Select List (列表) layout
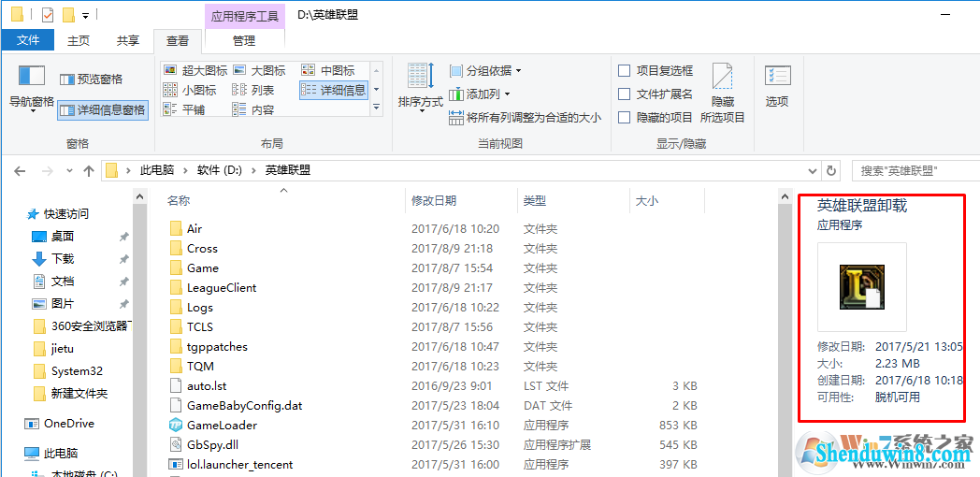Viewport: 980px width, 477px height. click(253, 90)
